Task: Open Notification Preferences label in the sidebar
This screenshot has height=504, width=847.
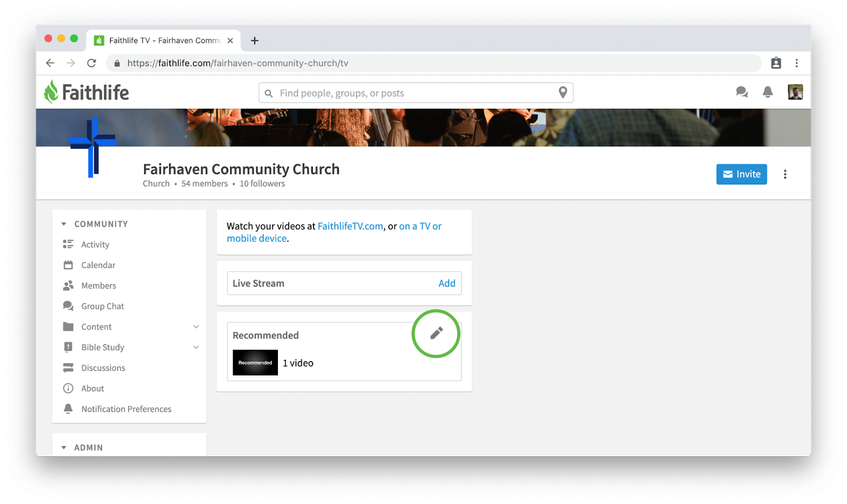Action: [x=127, y=409]
